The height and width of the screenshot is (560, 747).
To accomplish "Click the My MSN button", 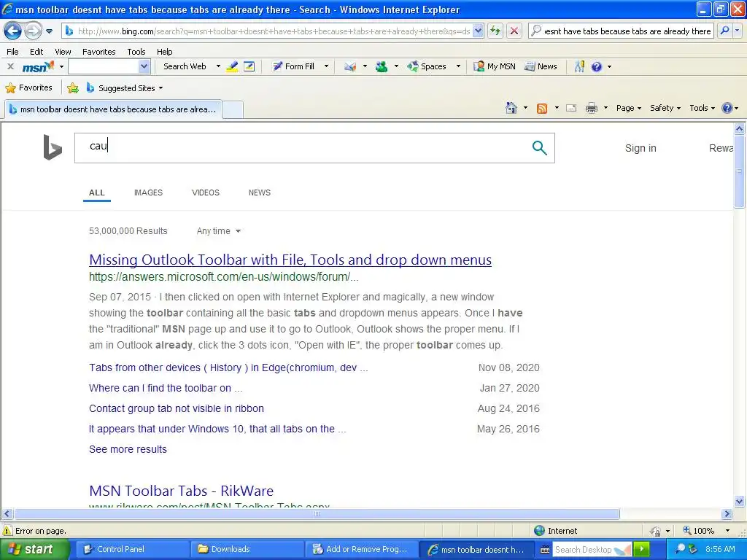I will click(x=494, y=66).
